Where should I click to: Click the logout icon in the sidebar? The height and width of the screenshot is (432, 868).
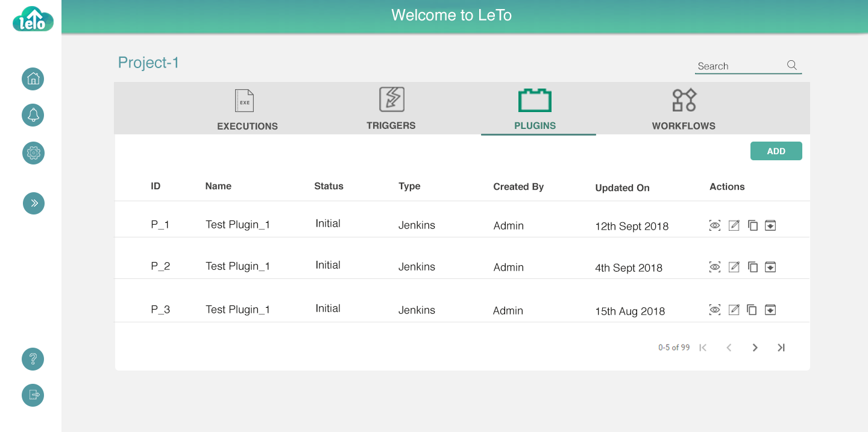coord(33,395)
